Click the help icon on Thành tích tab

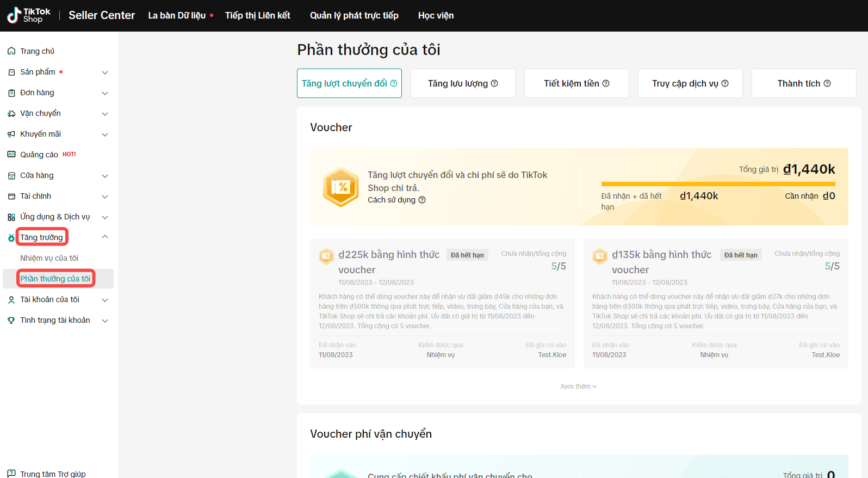click(827, 83)
